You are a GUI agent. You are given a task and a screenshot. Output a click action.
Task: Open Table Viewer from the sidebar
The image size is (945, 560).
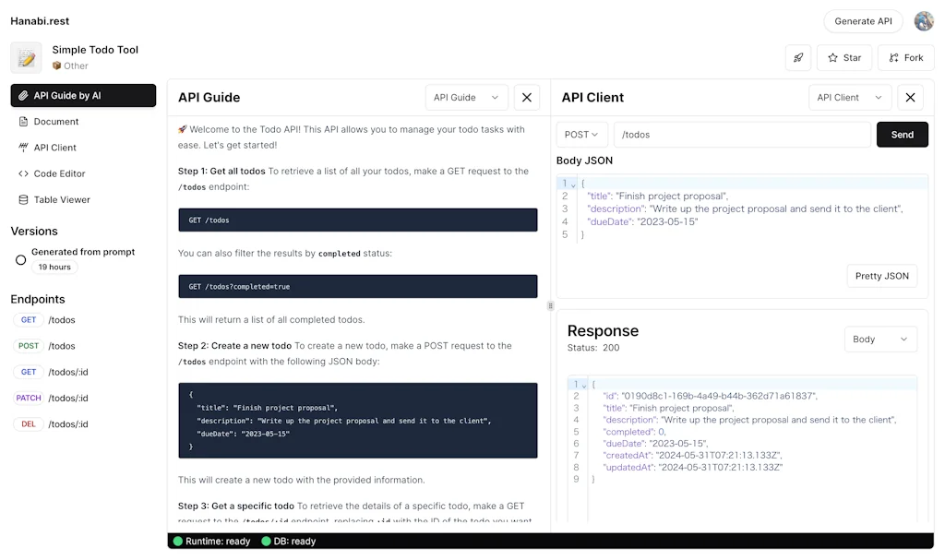(x=61, y=199)
